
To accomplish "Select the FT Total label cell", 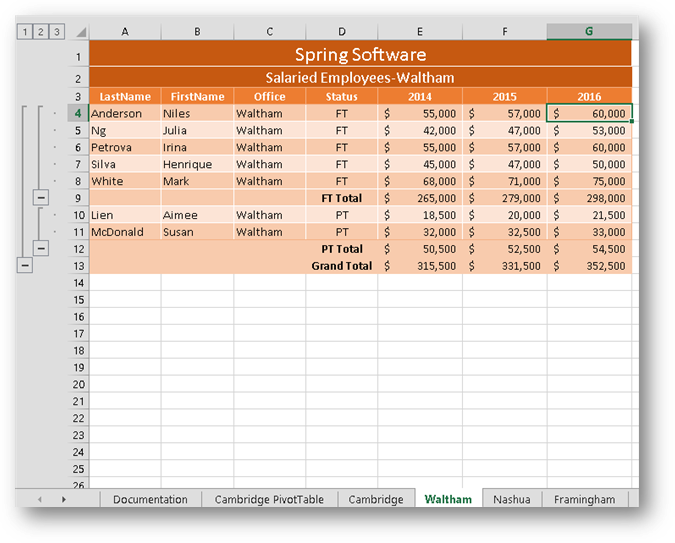I will click(341, 198).
